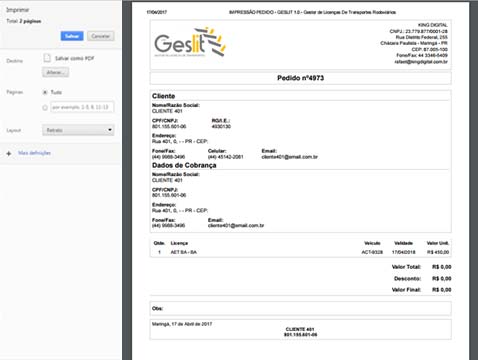Select the Tudo pages radio button
Screen dimensions: 478x360
tap(45, 92)
